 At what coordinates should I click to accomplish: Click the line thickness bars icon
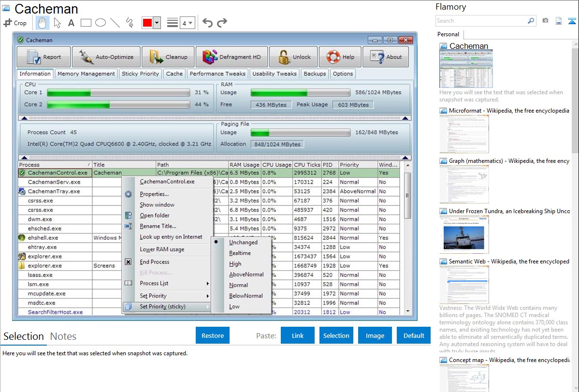coord(172,23)
